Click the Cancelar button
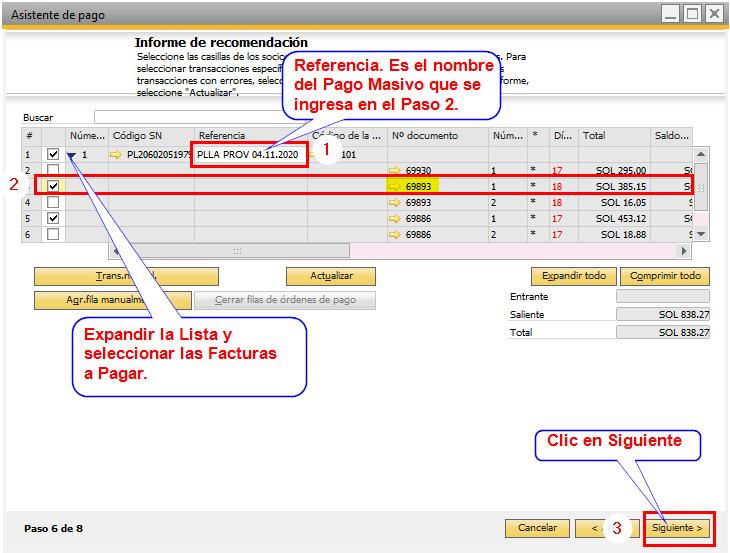730x553 pixels. (537, 528)
